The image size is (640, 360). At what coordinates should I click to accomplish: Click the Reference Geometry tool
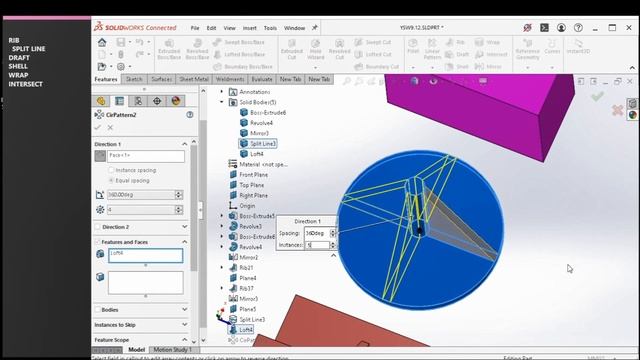[x=527, y=49]
